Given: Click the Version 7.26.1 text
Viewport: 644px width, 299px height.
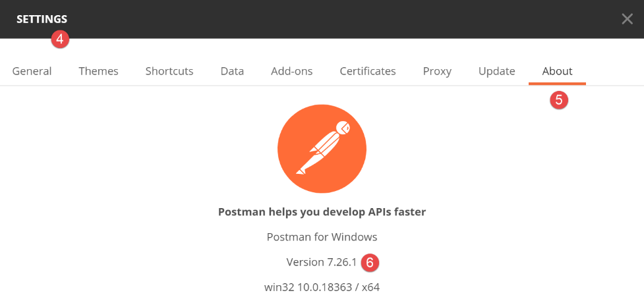Looking at the screenshot, I should pos(321,262).
